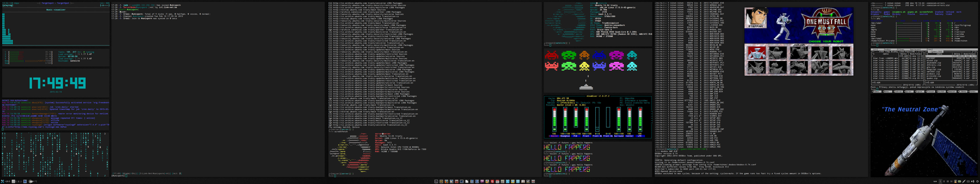The image size is (980, 184).
Task: Launch the terminal from the dock
Action: pos(436,181)
